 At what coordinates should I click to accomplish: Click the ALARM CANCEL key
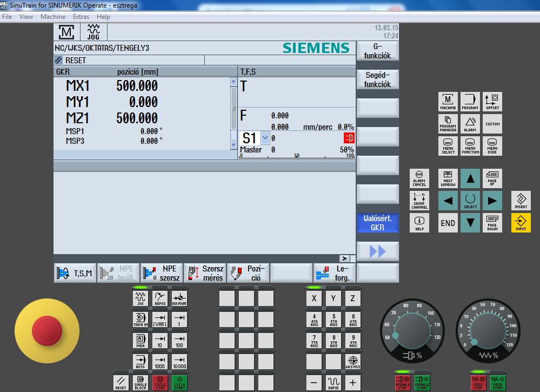(419, 178)
